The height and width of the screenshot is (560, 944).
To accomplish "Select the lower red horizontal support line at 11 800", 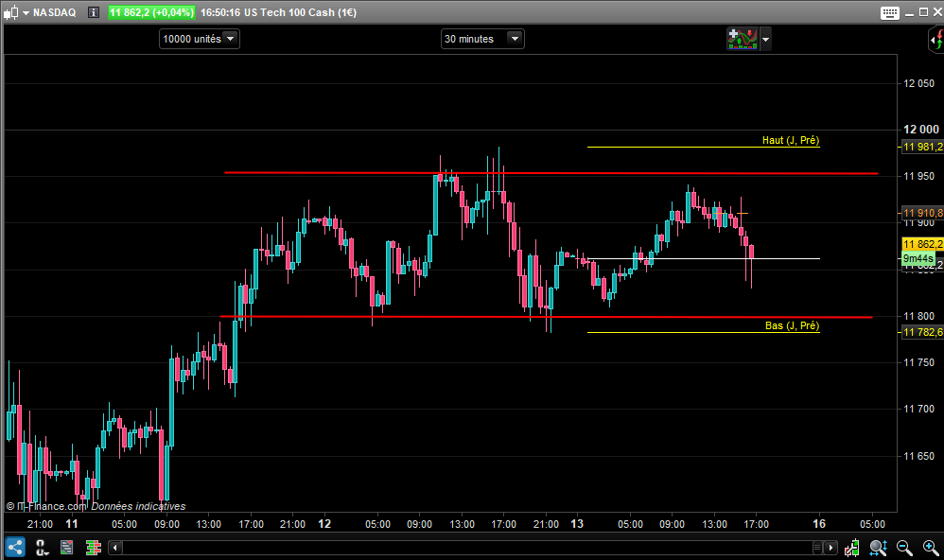I will pyautogui.click(x=546, y=317).
